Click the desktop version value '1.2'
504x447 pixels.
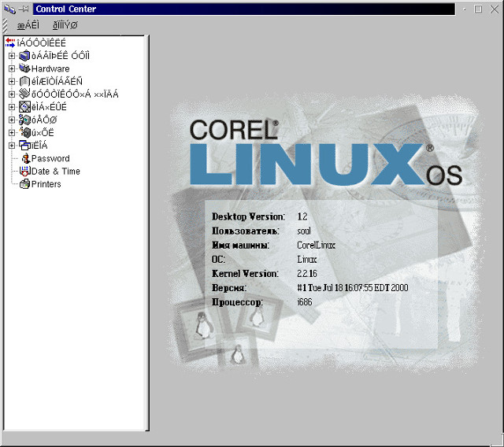[302, 216]
